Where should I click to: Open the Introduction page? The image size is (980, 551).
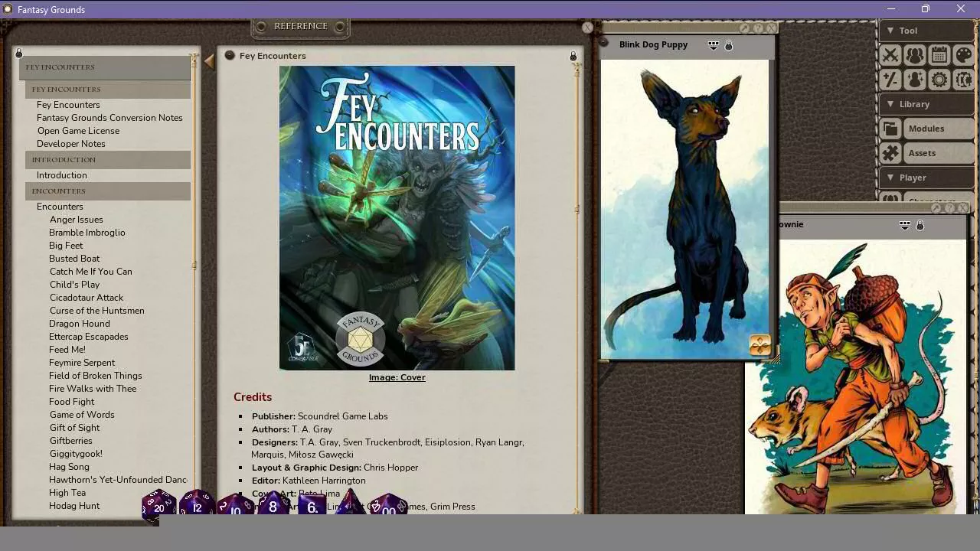62,175
